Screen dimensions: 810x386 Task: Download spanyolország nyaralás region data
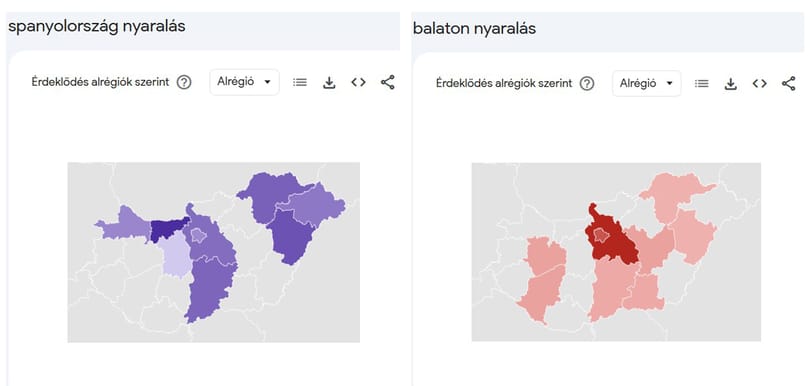point(329,83)
